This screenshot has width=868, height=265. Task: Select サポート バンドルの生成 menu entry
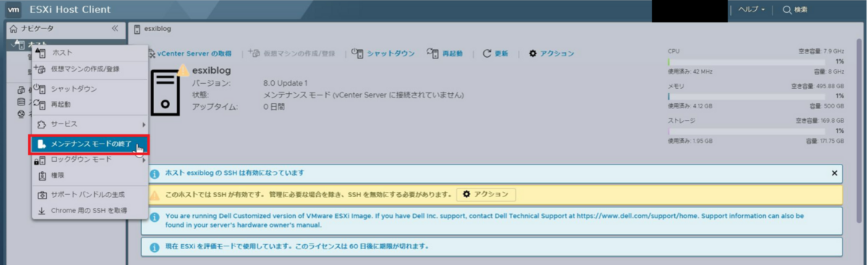[x=90, y=195]
